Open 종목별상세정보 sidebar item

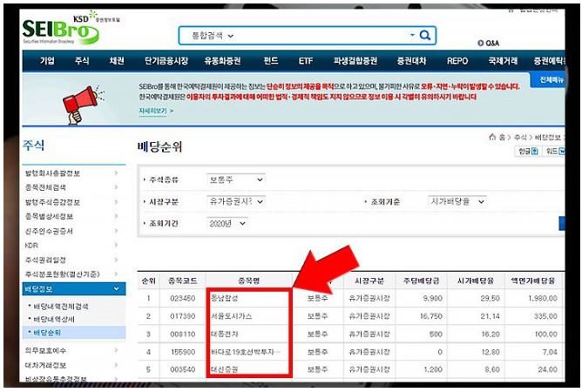(x=49, y=216)
